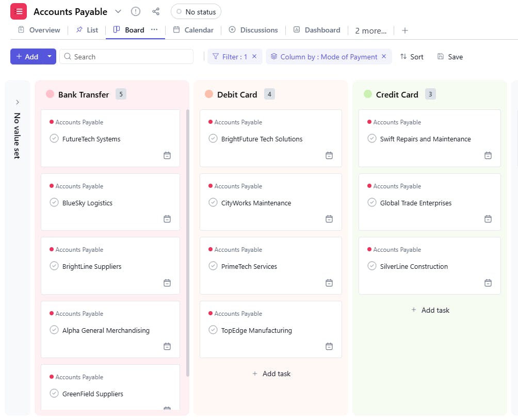
Task: Open due date calendar on FutureTech Systems card
Action: [167, 155]
